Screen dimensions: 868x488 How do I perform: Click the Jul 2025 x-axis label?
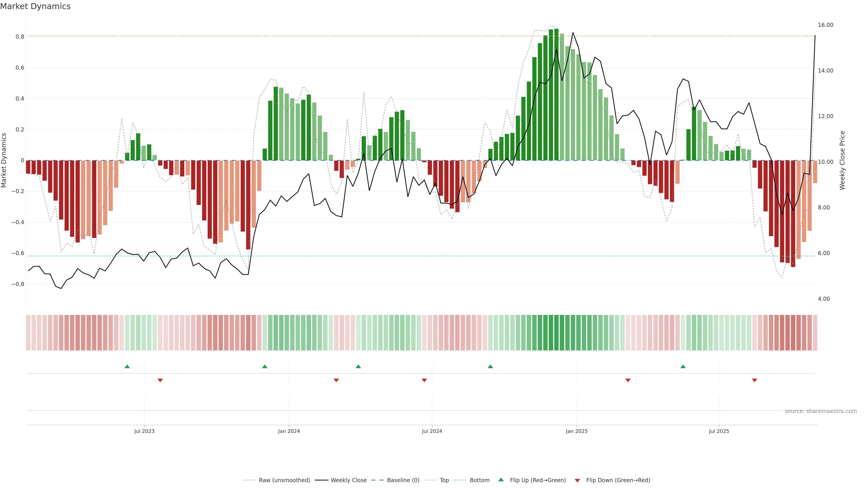[x=719, y=431]
